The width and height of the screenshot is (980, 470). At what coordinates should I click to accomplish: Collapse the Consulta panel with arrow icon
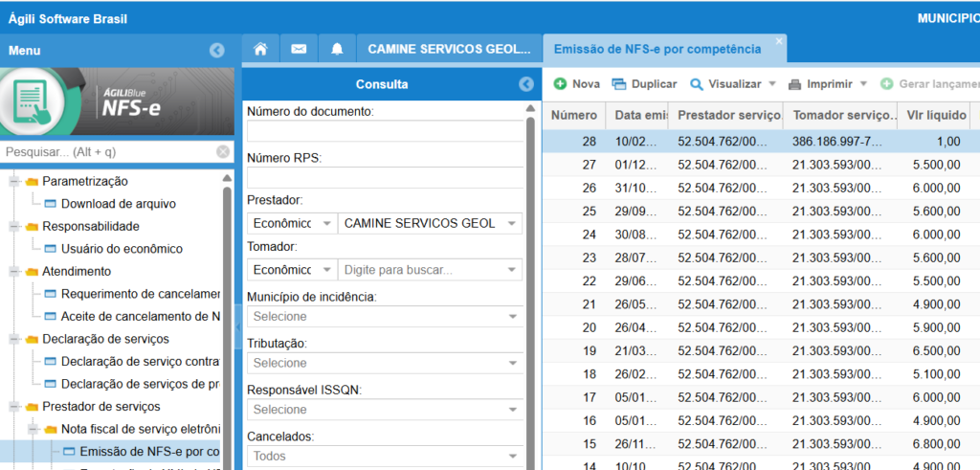tap(526, 84)
